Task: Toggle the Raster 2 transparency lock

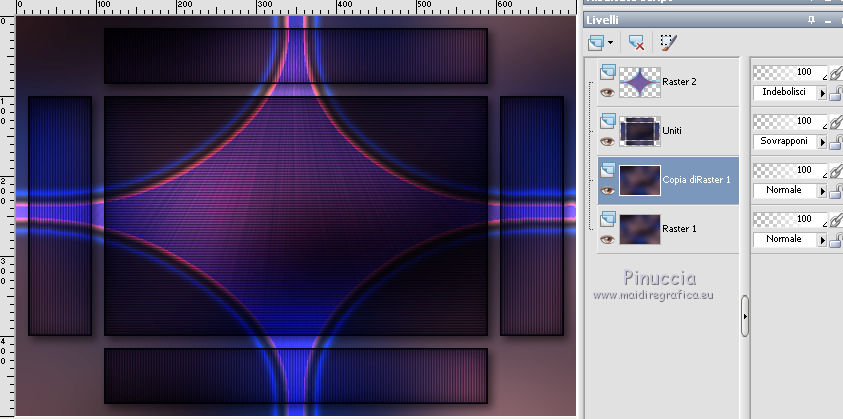Action: coord(835,94)
